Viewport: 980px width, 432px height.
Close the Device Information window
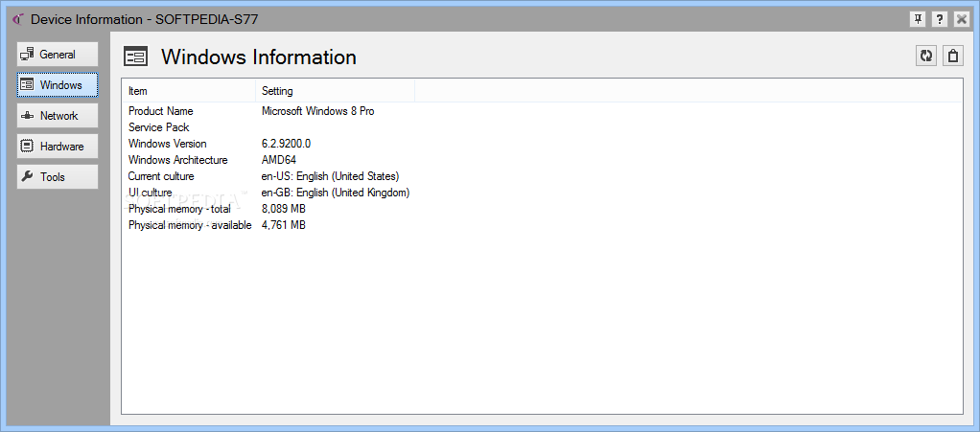[961, 19]
